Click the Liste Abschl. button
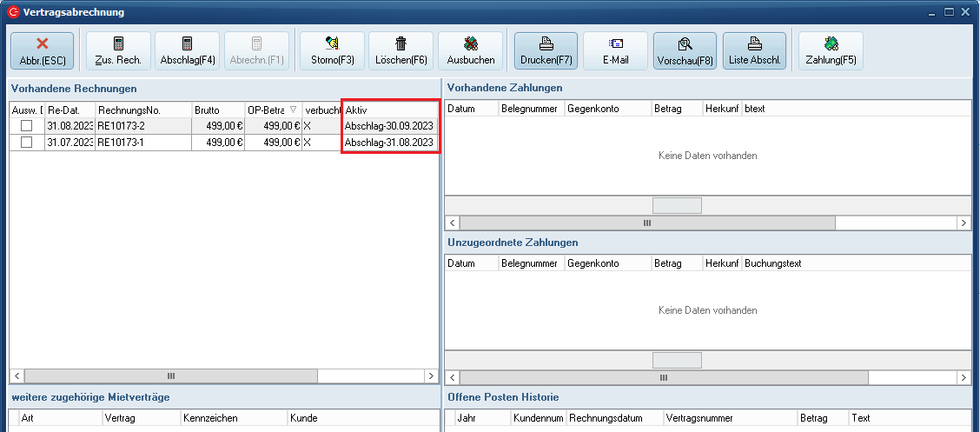Screen dimensions: 980x432 pos(754,51)
